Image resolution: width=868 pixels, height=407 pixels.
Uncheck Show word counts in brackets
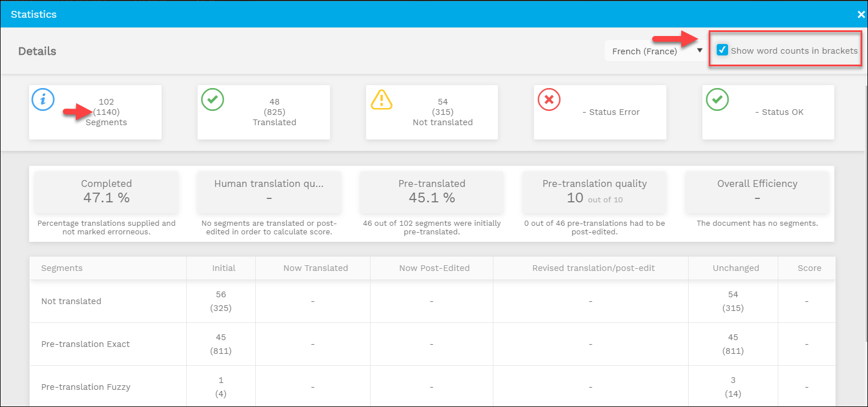(x=722, y=50)
